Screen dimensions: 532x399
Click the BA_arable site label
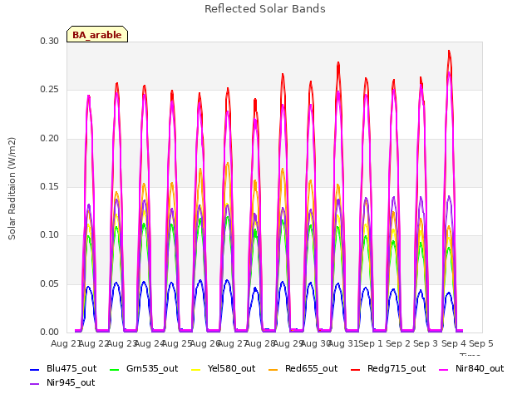pos(97,35)
